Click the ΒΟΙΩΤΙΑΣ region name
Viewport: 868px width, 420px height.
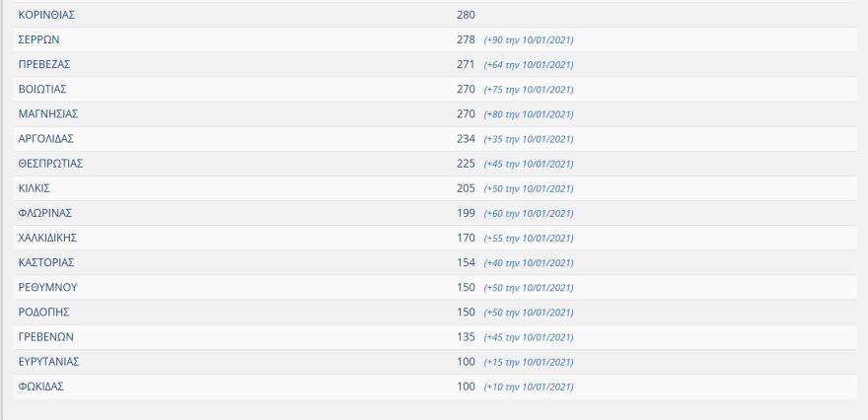click(x=42, y=89)
